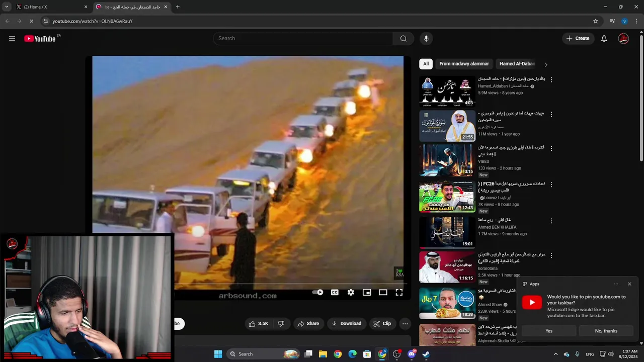The image size is (644, 362).
Task: Open Chrome media controls icon
Action: pos(612,21)
